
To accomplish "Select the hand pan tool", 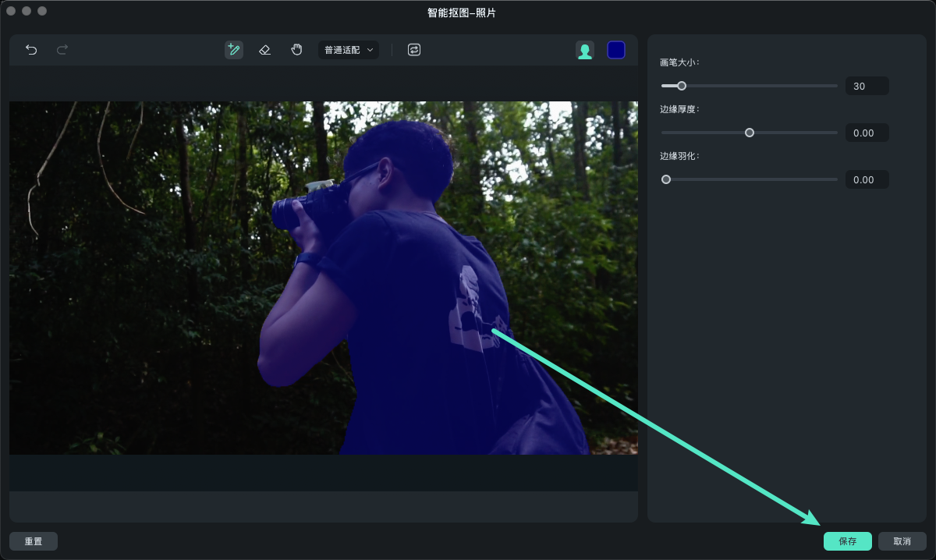I will tap(296, 50).
